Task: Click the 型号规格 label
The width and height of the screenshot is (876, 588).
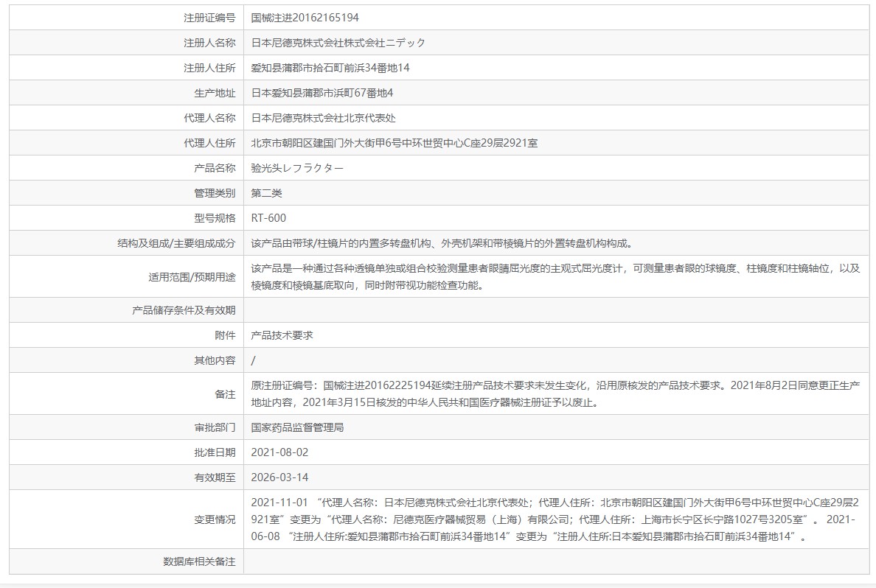Action: tap(215, 219)
